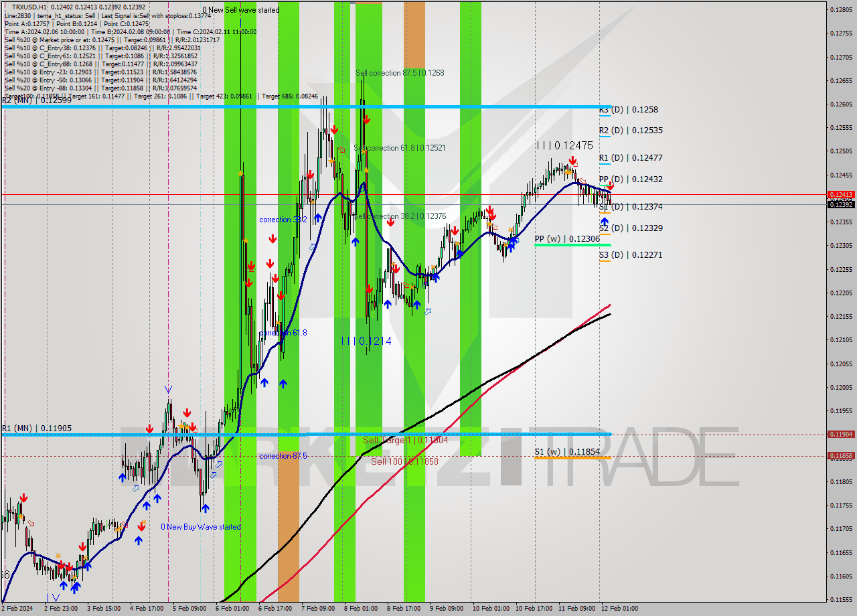Viewport: 857px width, 616px height.
Task: Click the green PP (w) weekly pivot line
Action: coord(572,245)
